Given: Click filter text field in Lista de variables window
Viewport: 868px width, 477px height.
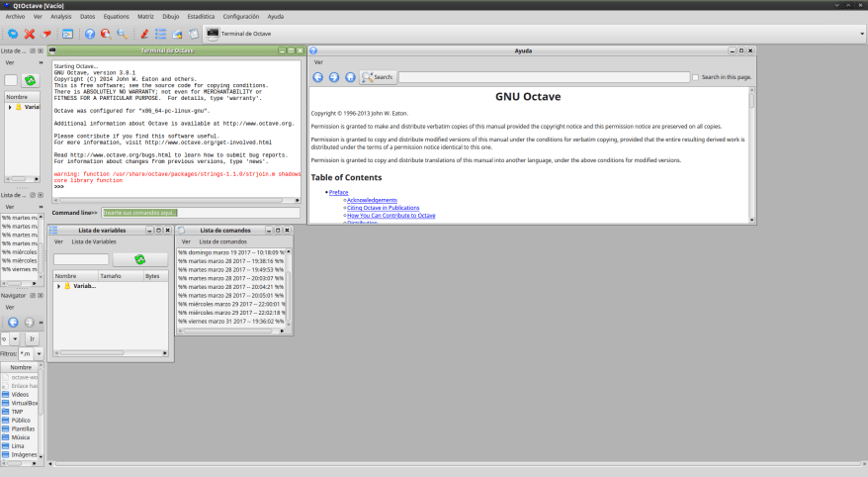Looking at the screenshot, I should 81,259.
